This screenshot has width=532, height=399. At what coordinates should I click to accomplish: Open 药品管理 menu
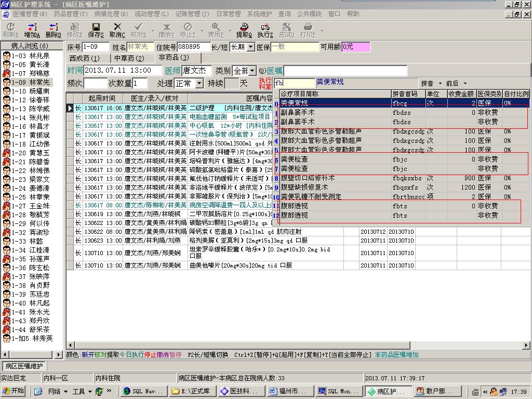[71, 14]
